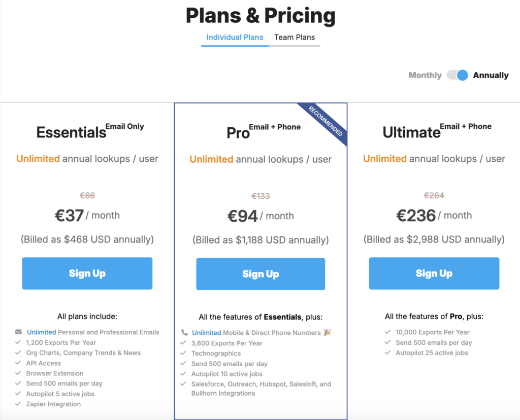Click the checkmark beside API Access
The height and width of the screenshot is (420, 520).
(x=18, y=363)
